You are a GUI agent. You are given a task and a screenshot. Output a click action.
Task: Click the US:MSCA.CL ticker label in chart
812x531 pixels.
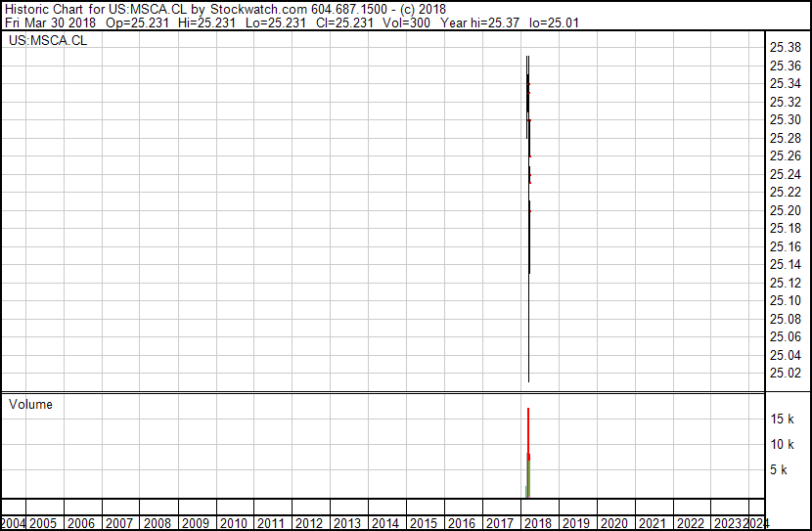(48, 41)
